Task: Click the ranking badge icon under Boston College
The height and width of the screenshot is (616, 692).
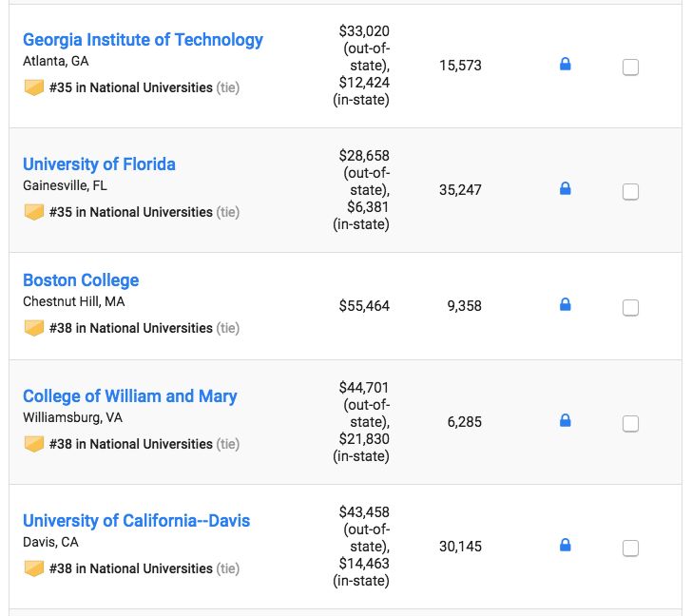Action: tap(34, 328)
